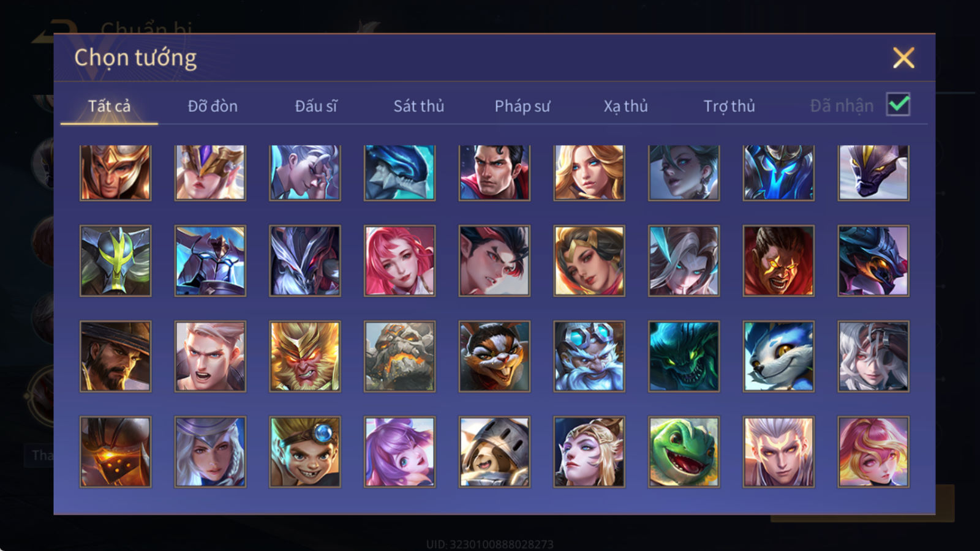Choose the blue wolf cub hero

coord(778,356)
